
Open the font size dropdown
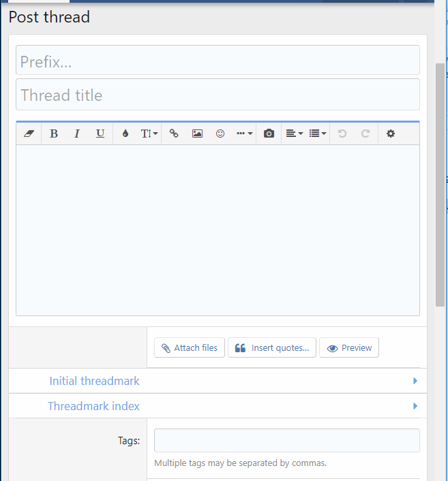pos(149,134)
